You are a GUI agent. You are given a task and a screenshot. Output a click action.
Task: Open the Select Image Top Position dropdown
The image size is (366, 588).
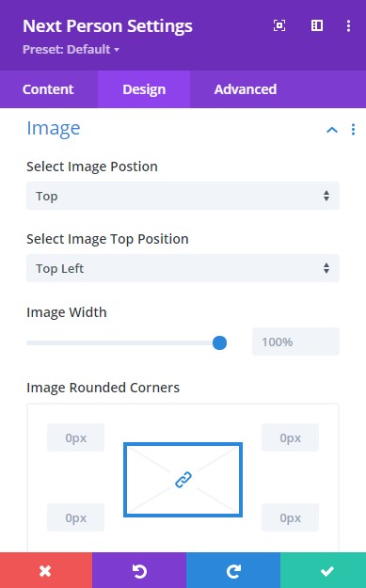pyautogui.click(x=183, y=268)
